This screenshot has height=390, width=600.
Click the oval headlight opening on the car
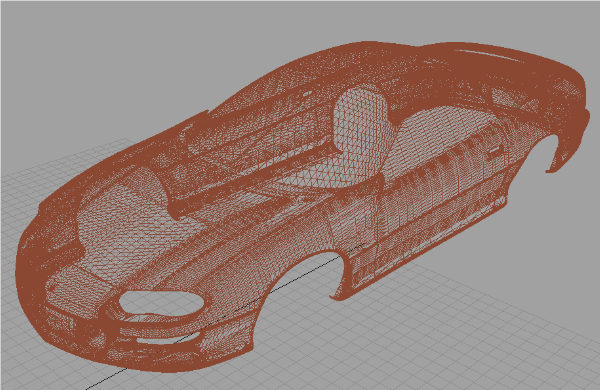pyautogui.click(x=161, y=303)
